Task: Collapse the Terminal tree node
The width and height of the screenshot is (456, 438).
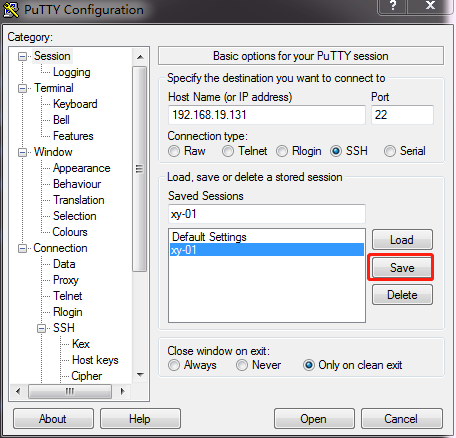Action: (x=22, y=88)
